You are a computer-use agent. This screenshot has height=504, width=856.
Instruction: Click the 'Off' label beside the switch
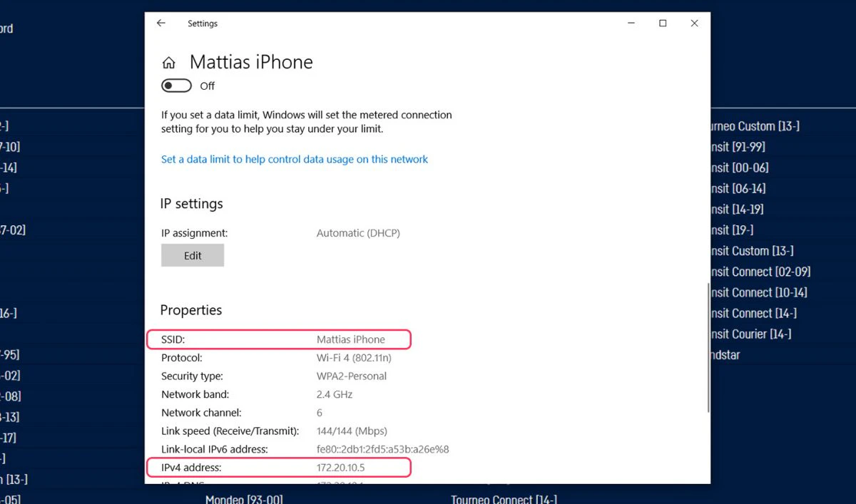click(x=207, y=86)
